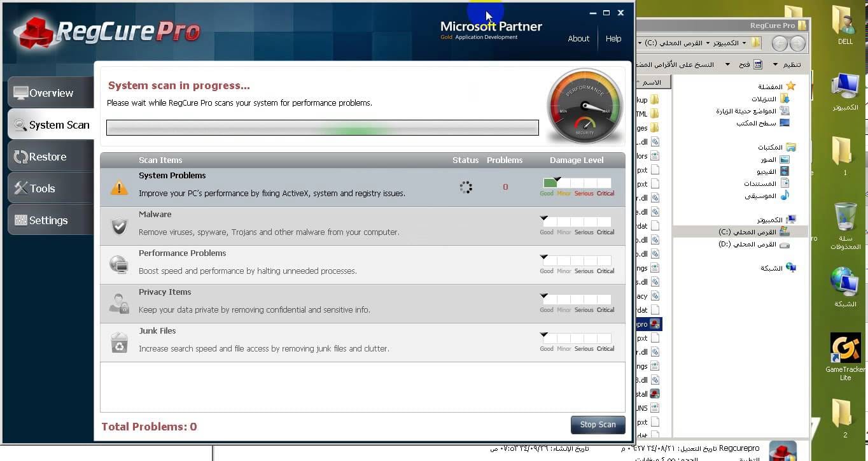
Task: Select القرص المحلي (D:) in Explorer tree
Action: tap(753, 244)
